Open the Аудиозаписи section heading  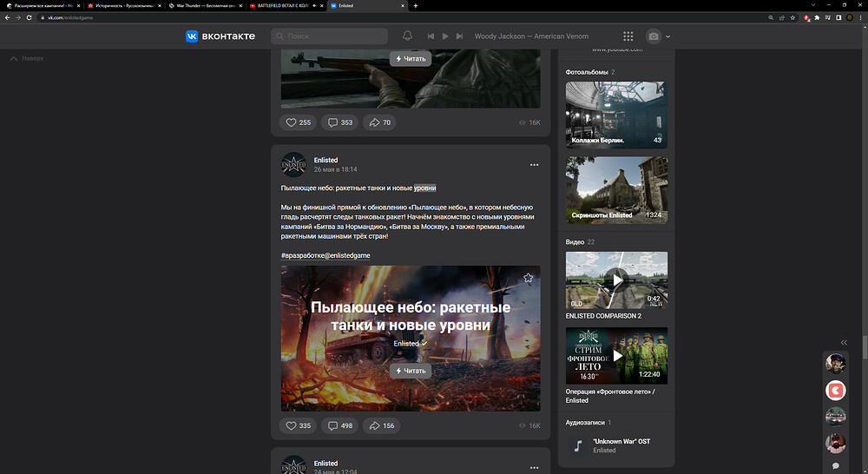(584, 423)
